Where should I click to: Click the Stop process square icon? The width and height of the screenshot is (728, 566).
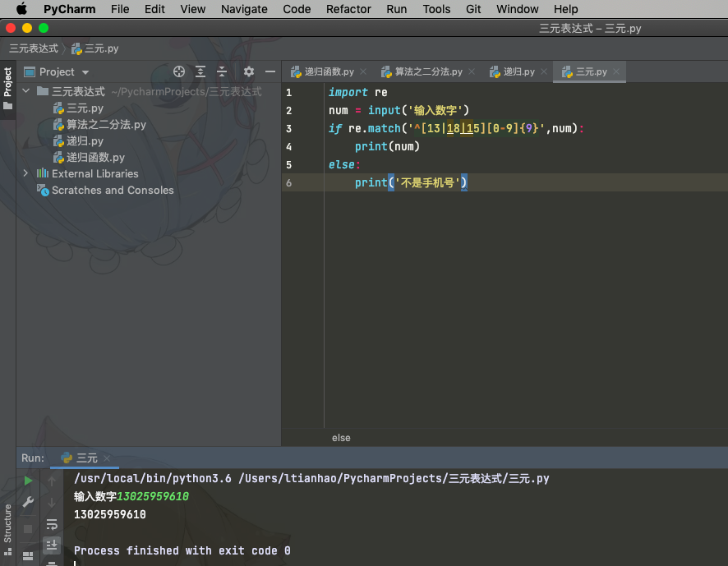(x=28, y=529)
